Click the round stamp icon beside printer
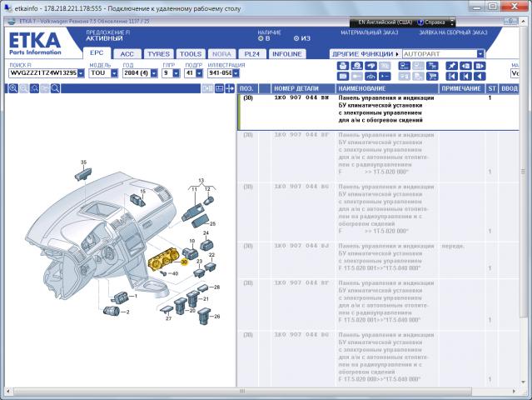The height and width of the screenshot is (400, 532). 356,66
